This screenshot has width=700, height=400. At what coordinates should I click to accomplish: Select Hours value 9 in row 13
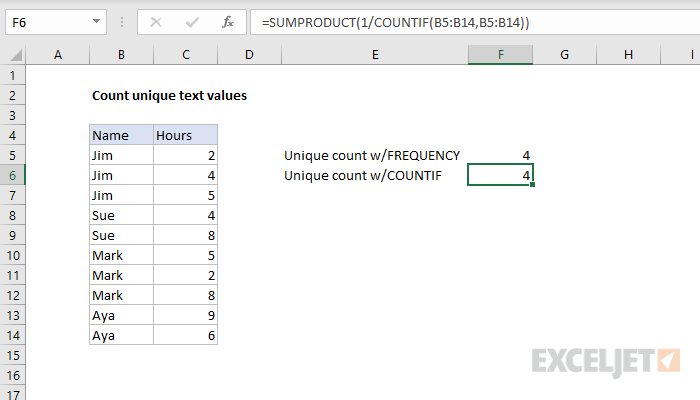point(186,315)
